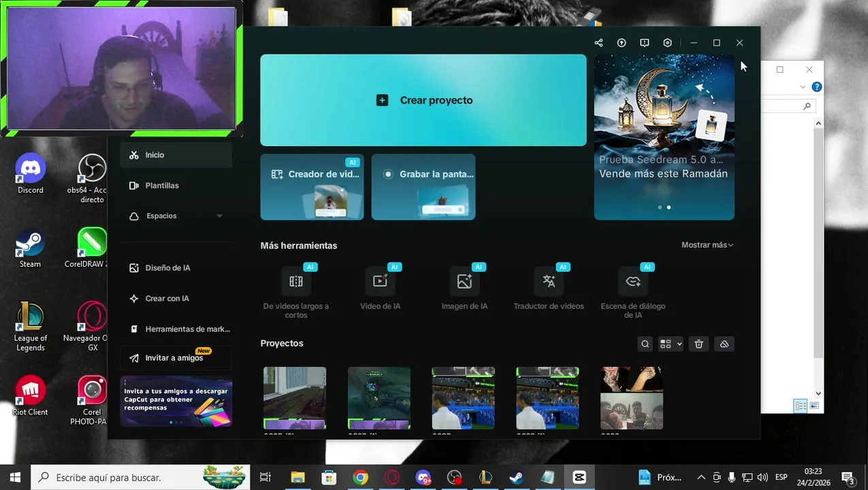
Task: Open the feedback message icon
Action: (645, 43)
